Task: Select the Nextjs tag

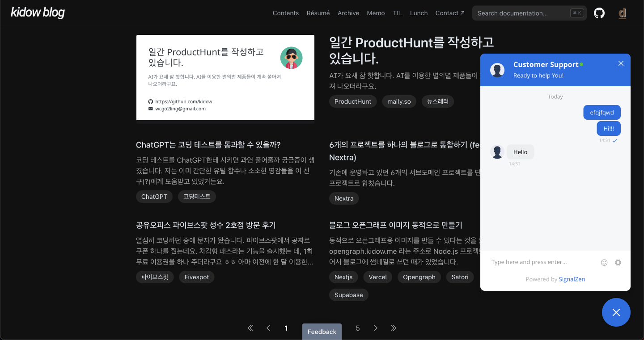Action: 343,277
